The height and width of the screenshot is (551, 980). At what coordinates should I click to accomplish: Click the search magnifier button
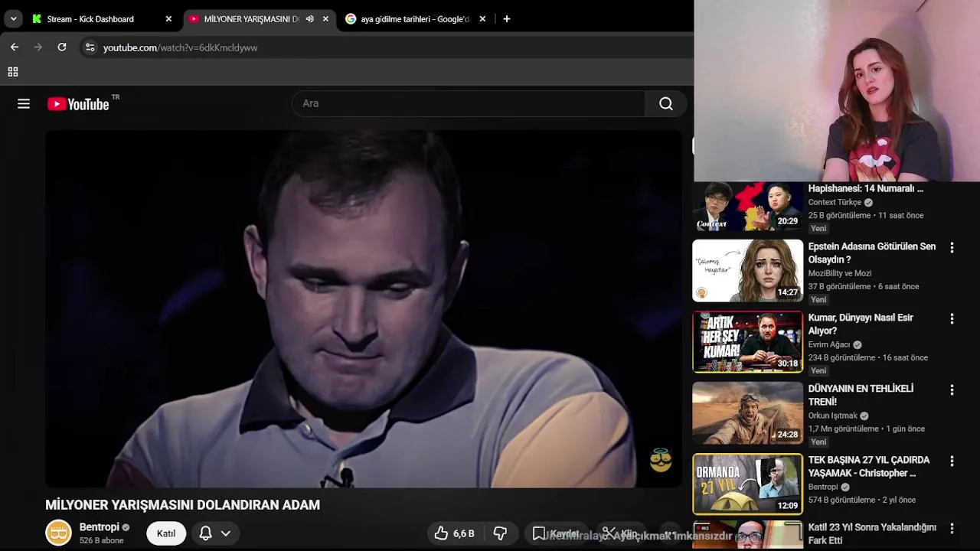pyautogui.click(x=666, y=104)
